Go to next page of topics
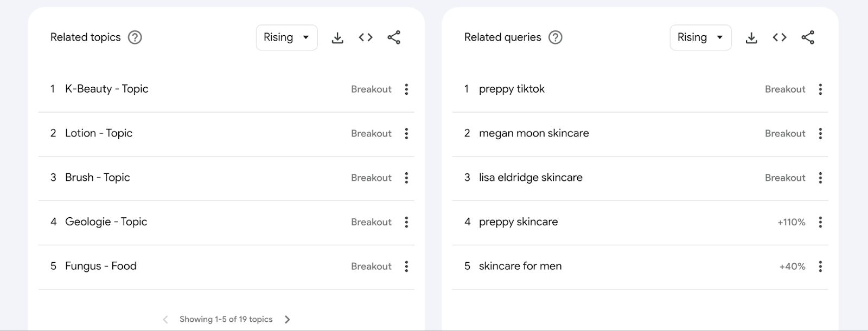868x331 pixels. [288, 320]
